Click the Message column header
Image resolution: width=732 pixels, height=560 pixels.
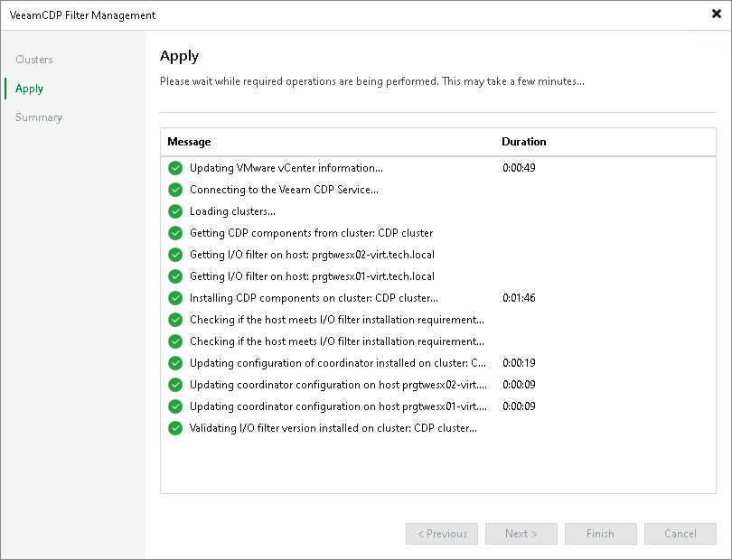[x=189, y=142]
